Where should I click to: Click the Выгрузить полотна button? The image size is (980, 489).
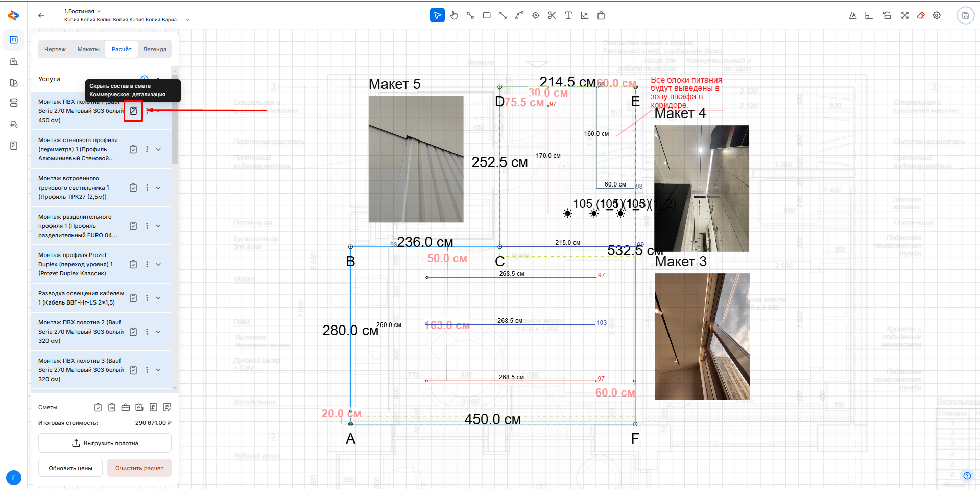[105, 443]
